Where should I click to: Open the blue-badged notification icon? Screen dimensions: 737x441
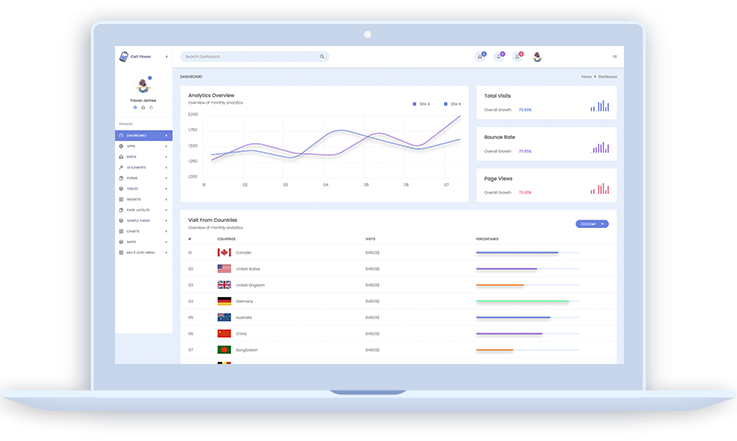point(480,56)
